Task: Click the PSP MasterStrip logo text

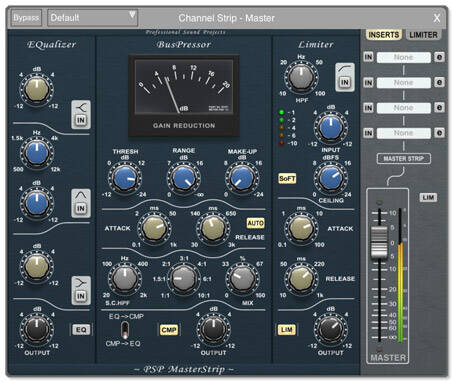Action: (x=184, y=369)
